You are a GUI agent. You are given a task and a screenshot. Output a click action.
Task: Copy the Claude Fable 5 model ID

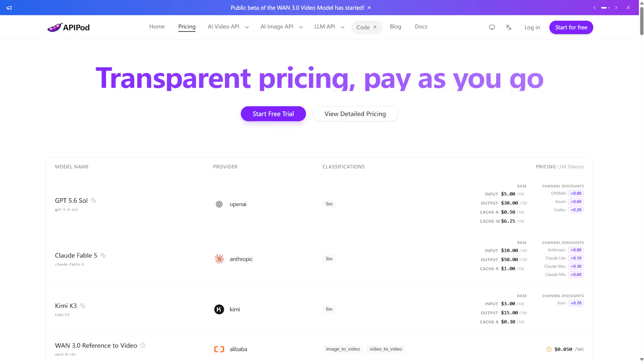(103, 255)
